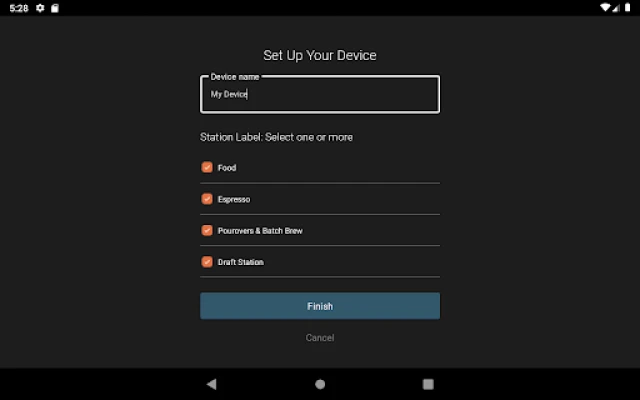Click the "Set Up Your Device" heading
This screenshot has height=400, width=640.
[320, 55]
